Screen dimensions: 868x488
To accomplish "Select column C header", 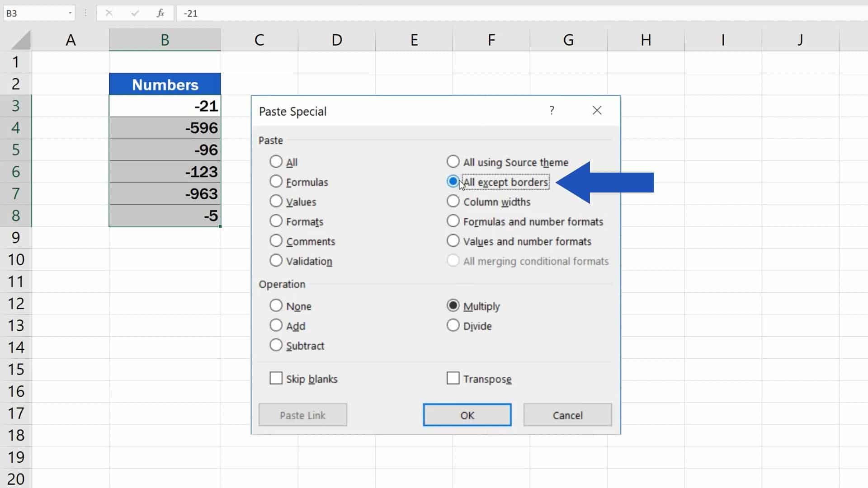I will click(259, 40).
